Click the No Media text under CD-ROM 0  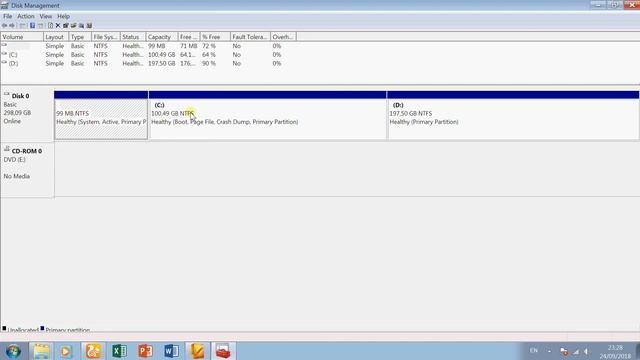tap(17, 176)
